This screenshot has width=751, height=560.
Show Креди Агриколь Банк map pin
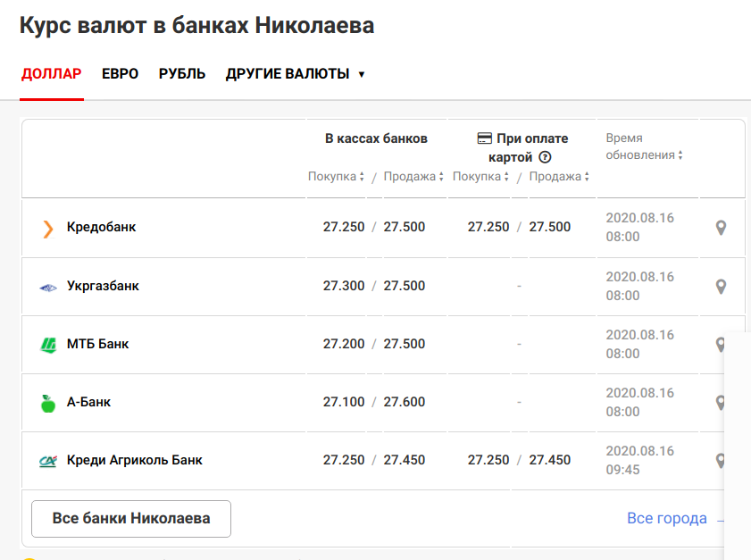(x=720, y=460)
